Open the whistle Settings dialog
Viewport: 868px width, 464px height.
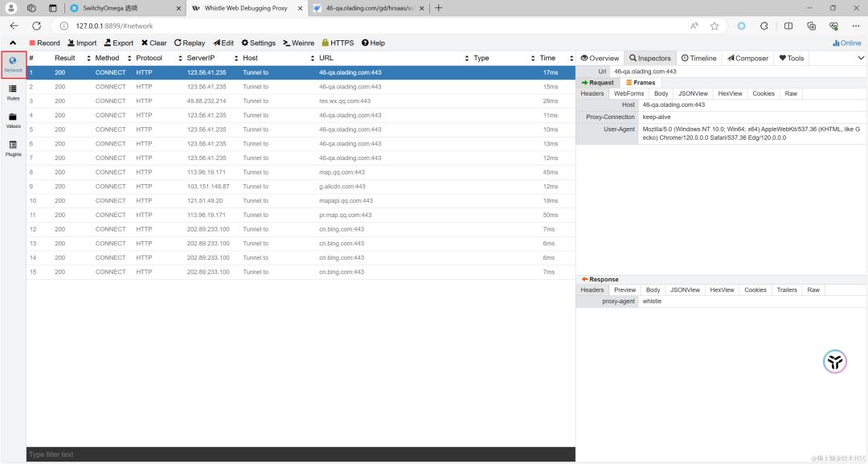(x=257, y=43)
